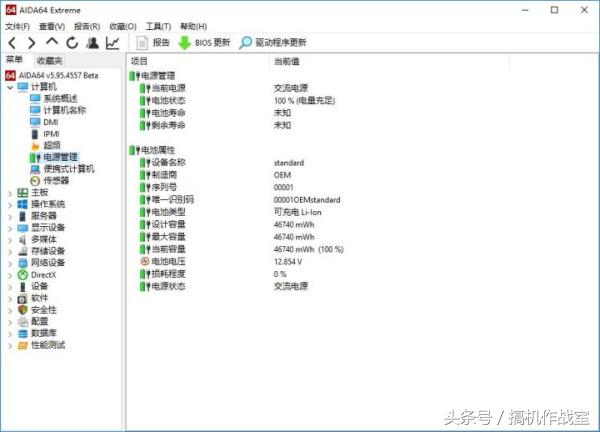600x432 pixels.
Task: Click the 电源管理 battery icon in tree
Action: (x=35, y=157)
